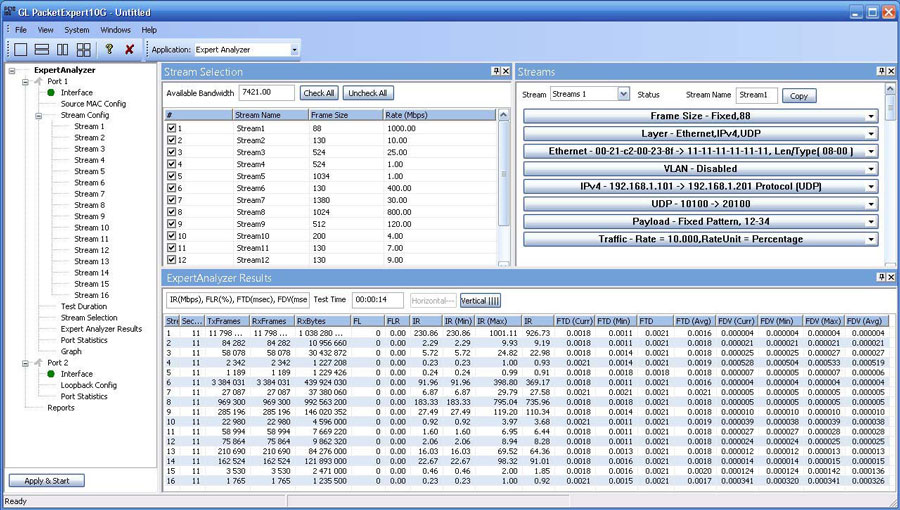The height and width of the screenshot is (510, 900).
Task: Click the PacketExpert10G title bar app icon
Action: click(x=9, y=11)
